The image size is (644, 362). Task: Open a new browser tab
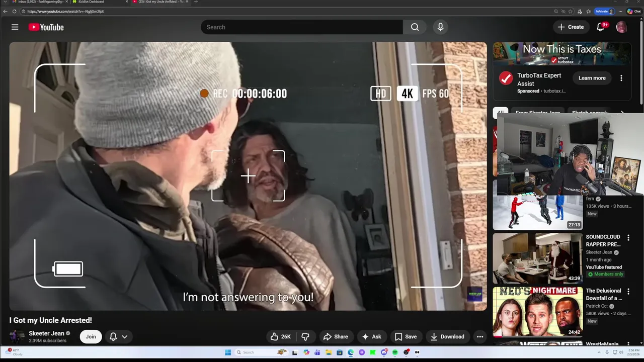click(196, 2)
